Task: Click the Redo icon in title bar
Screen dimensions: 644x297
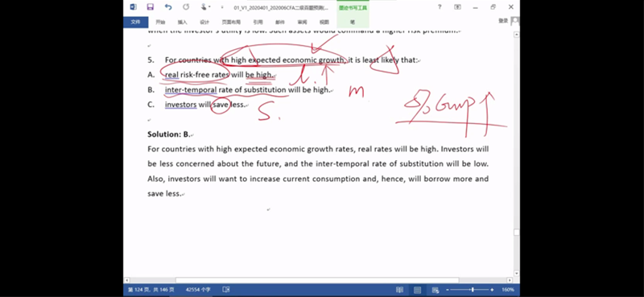Action: point(186,7)
